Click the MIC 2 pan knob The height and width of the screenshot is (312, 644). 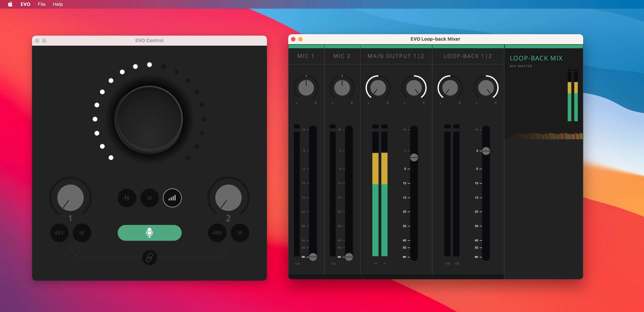coord(342,88)
